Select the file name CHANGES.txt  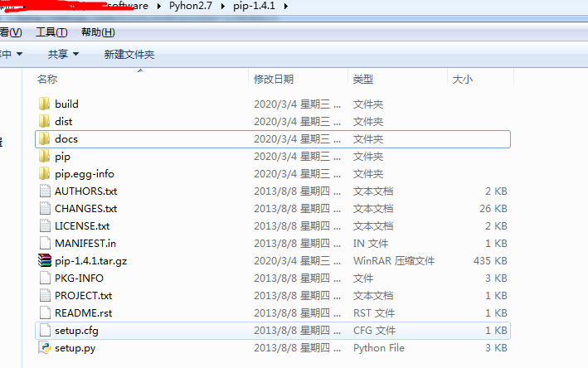click(86, 209)
